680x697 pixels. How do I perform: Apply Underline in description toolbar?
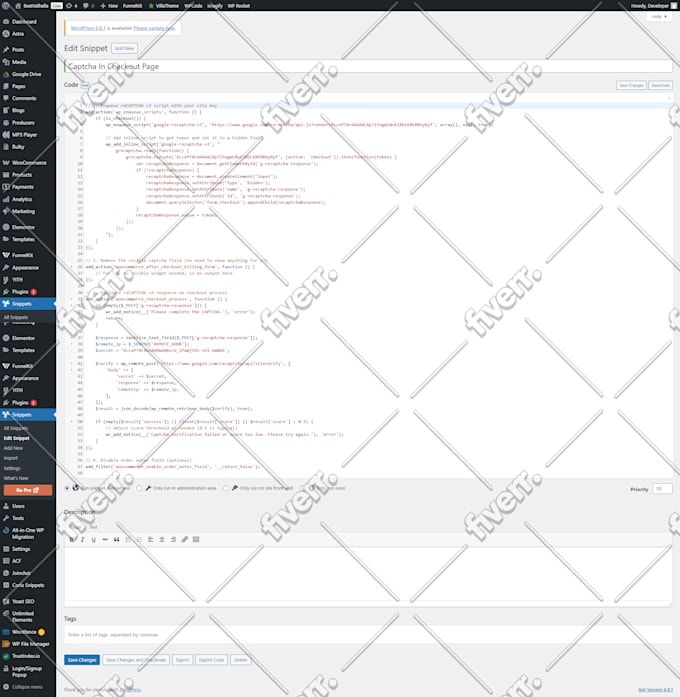(94, 539)
